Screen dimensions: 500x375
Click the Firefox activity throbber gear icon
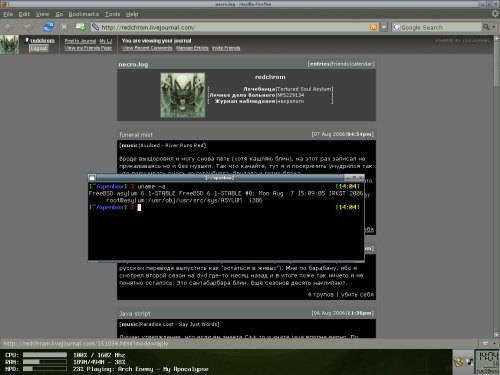point(495,14)
